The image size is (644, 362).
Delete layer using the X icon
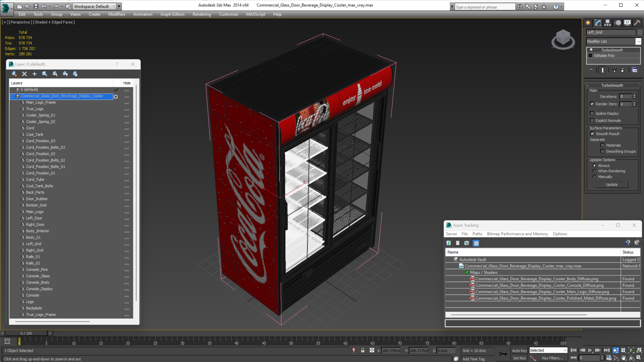click(24, 74)
